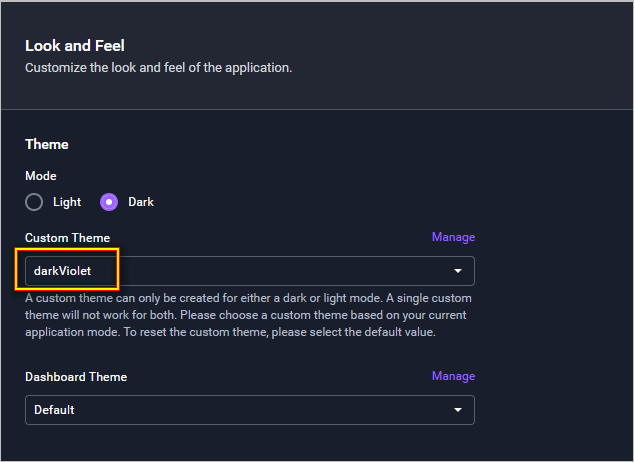Expand the Custom Theme dropdown arrow
634x462 pixels.
(458, 271)
